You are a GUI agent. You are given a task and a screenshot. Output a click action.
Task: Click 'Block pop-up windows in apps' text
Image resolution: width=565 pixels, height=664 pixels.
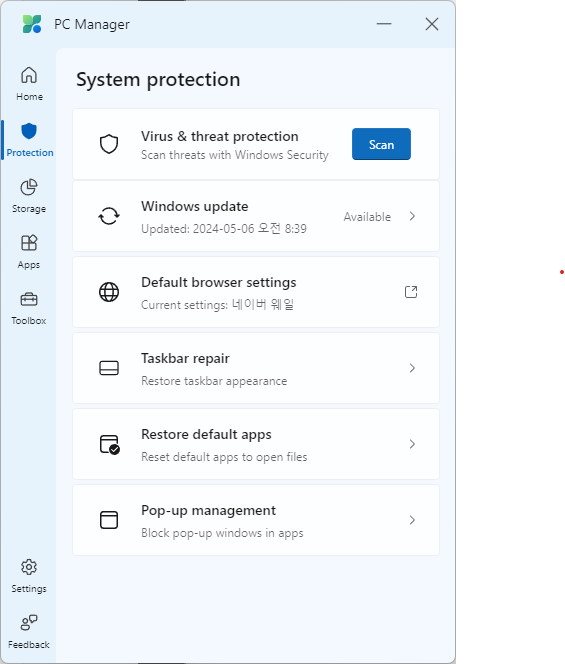(222, 533)
